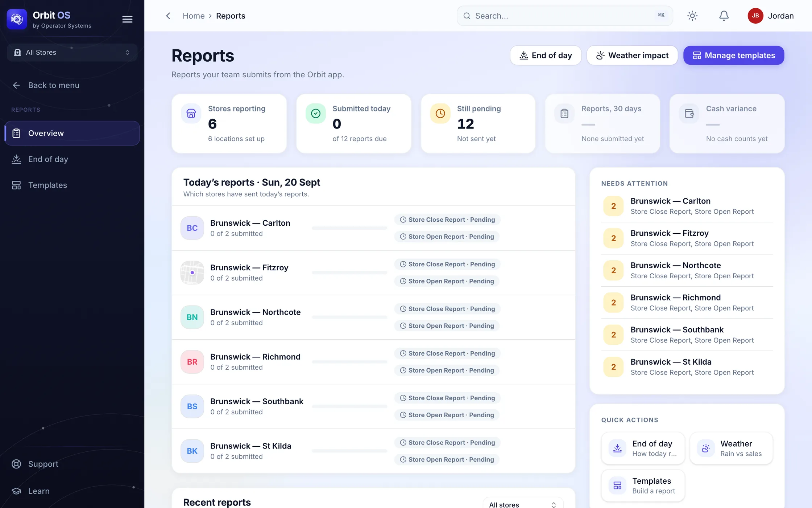Image resolution: width=812 pixels, height=508 pixels.
Task: Click Fitzroy's Store Close Report pending chip
Action: 447,264
